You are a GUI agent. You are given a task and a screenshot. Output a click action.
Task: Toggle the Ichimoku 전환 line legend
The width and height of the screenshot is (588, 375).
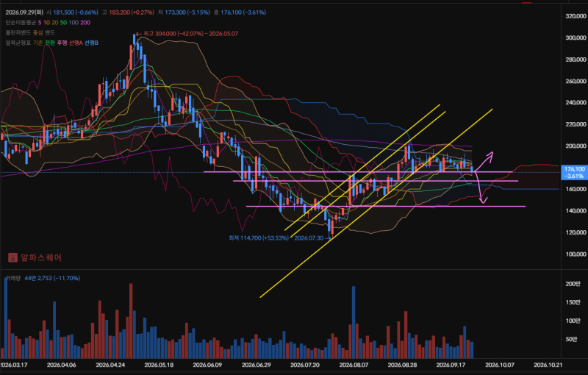coord(50,43)
